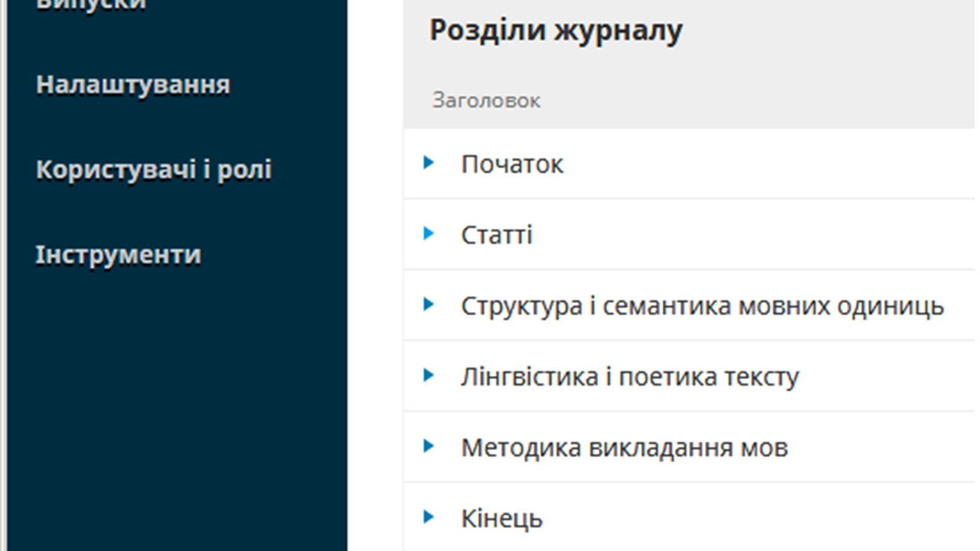Image resolution: width=980 pixels, height=551 pixels.
Task: Click the Заголовок column header
Action: pyautogui.click(x=486, y=100)
